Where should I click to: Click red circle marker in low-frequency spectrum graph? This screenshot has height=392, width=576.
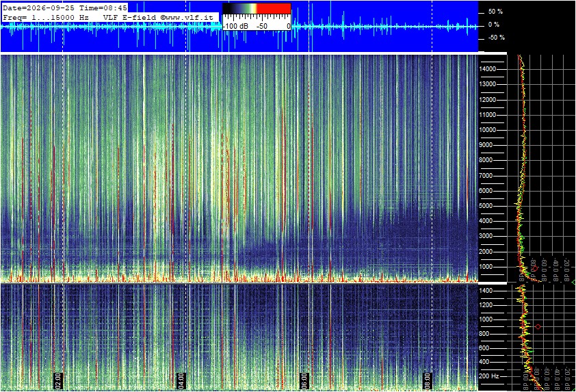[x=538, y=326]
